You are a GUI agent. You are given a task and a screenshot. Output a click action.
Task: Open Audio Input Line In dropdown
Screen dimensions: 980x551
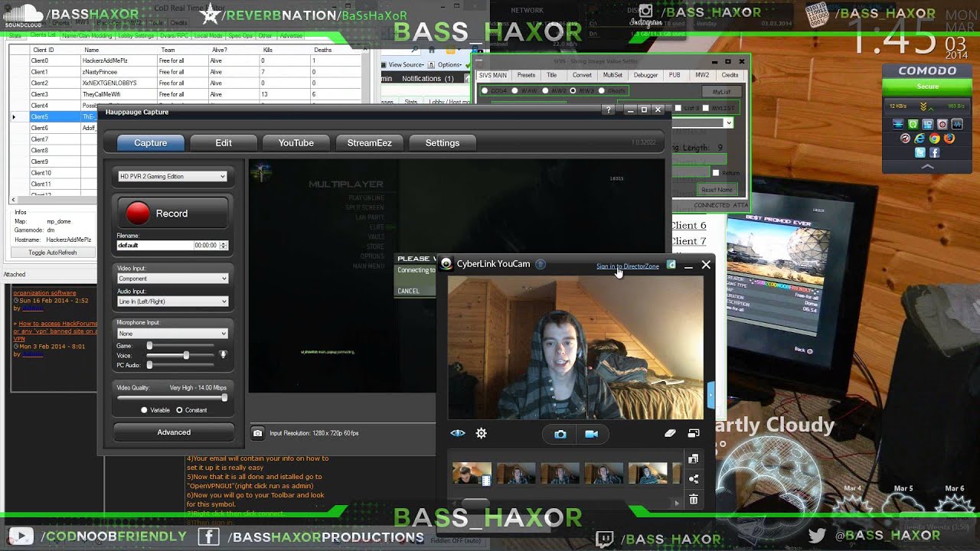click(171, 302)
